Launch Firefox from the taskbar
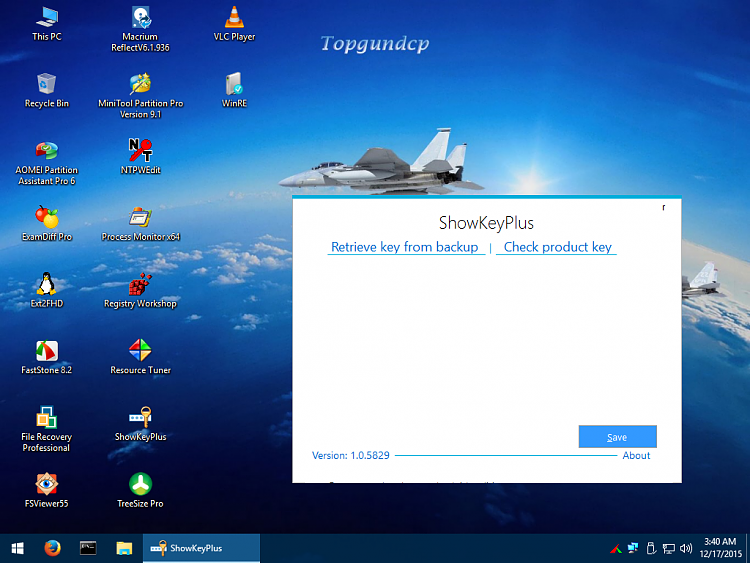Screen dimensions: 750x563 (53, 548)
